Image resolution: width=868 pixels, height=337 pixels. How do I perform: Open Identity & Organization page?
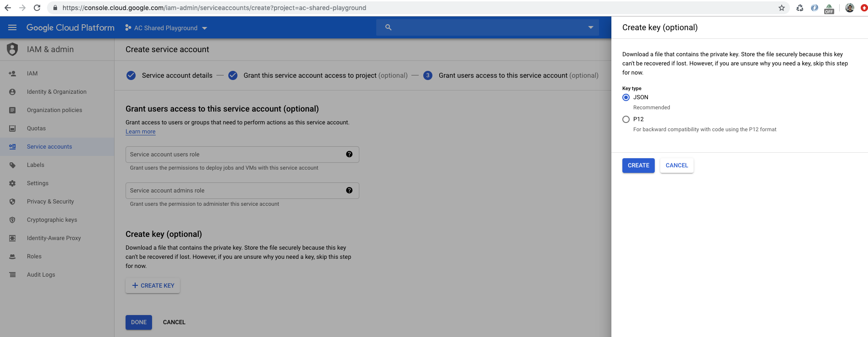pos(57,91)
